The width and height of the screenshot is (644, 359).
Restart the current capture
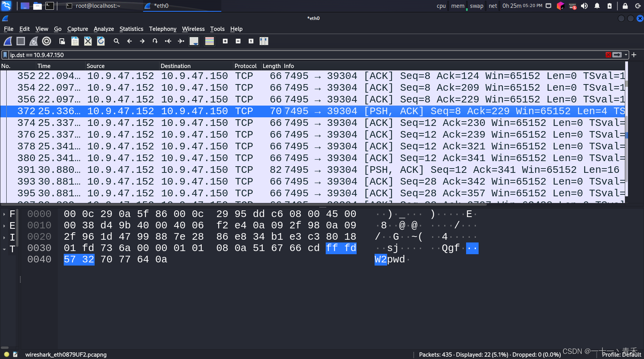pos(34,41)
